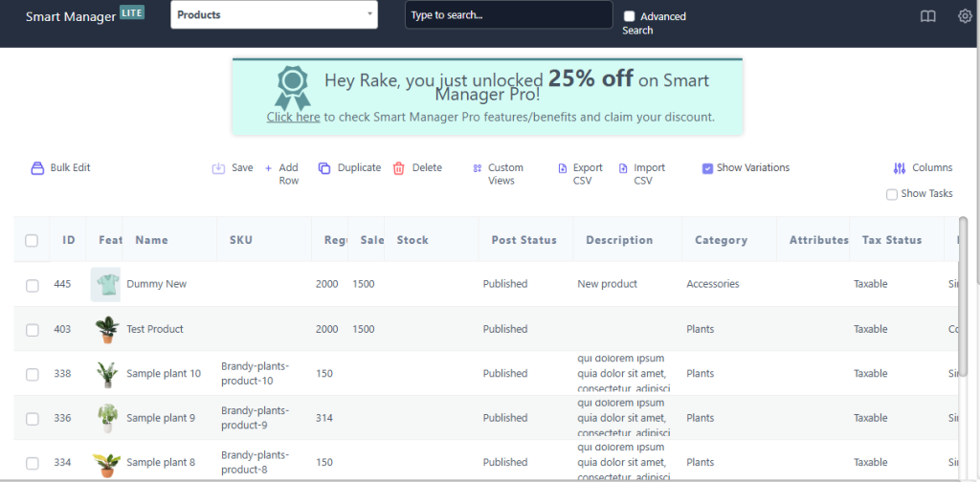Viewport: 980px width, 482px height.
Task: Check the select-all header checkbox
Action: pyautogui.click(x=32, y=241)
